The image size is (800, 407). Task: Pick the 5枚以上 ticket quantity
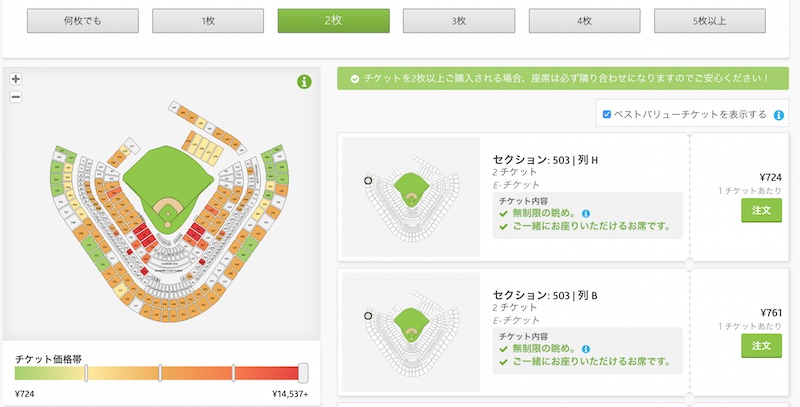click(x=710, y=21)
